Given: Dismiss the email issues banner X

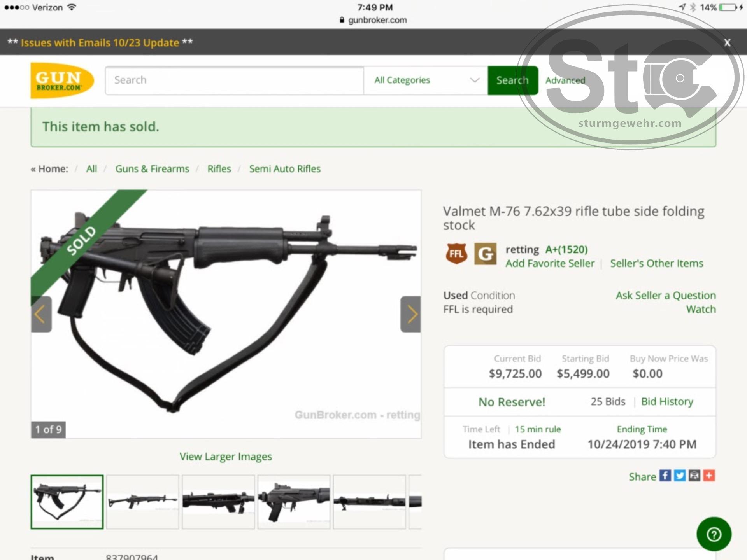Looking at the screenshot, I should [727, 42].
